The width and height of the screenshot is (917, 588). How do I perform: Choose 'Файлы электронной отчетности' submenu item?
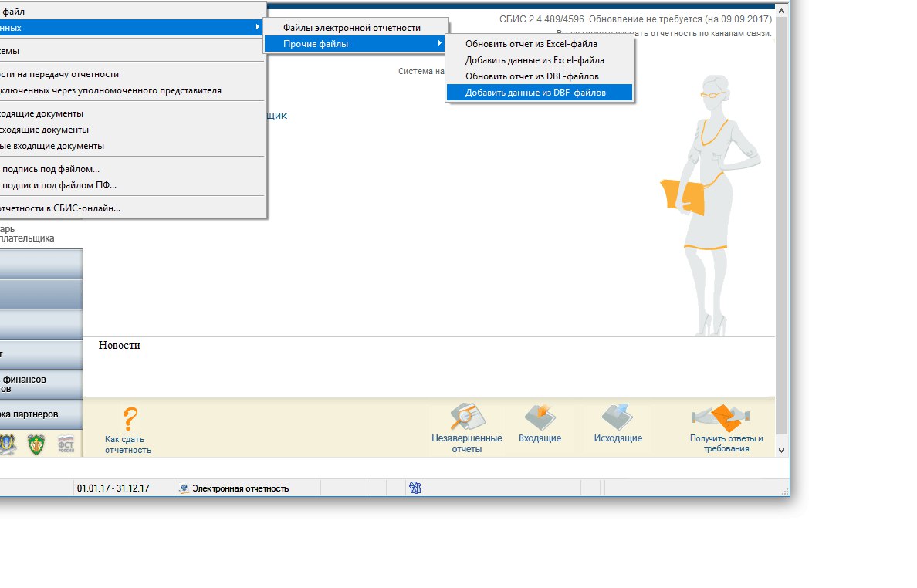(x=356, y=28)
